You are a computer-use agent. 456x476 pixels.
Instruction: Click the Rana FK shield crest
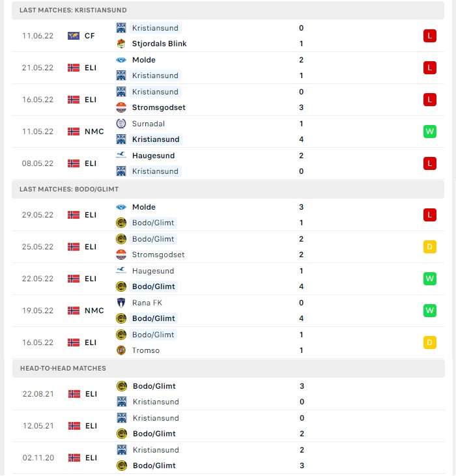click(x=121, y=303)
